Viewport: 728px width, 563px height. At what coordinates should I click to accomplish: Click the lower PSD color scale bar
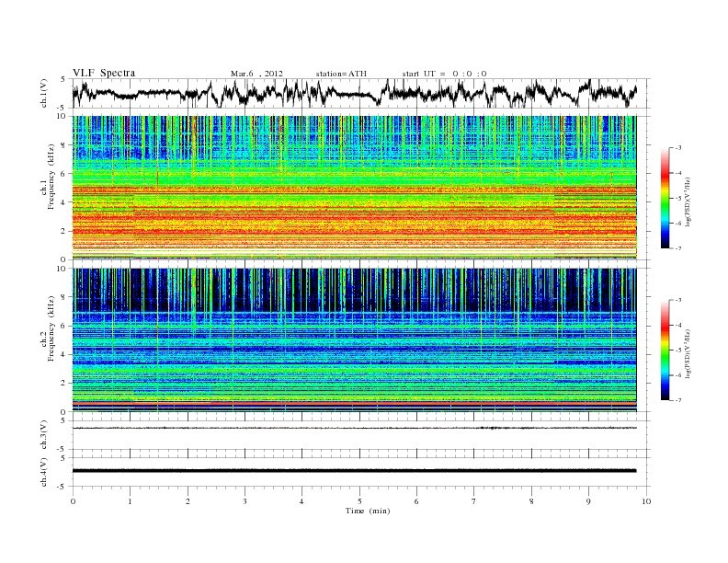(x=665, y=350)
